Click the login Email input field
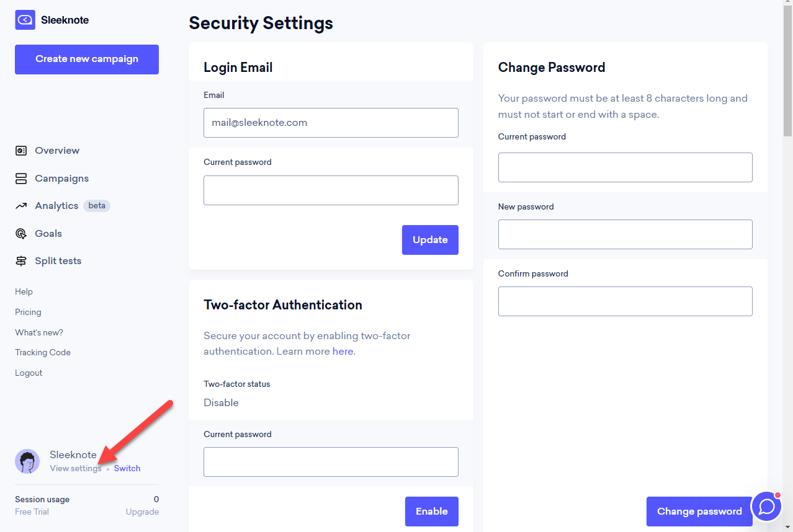This screenshot has height=532, width=793. pyautogui.click(x=331, y=123)
